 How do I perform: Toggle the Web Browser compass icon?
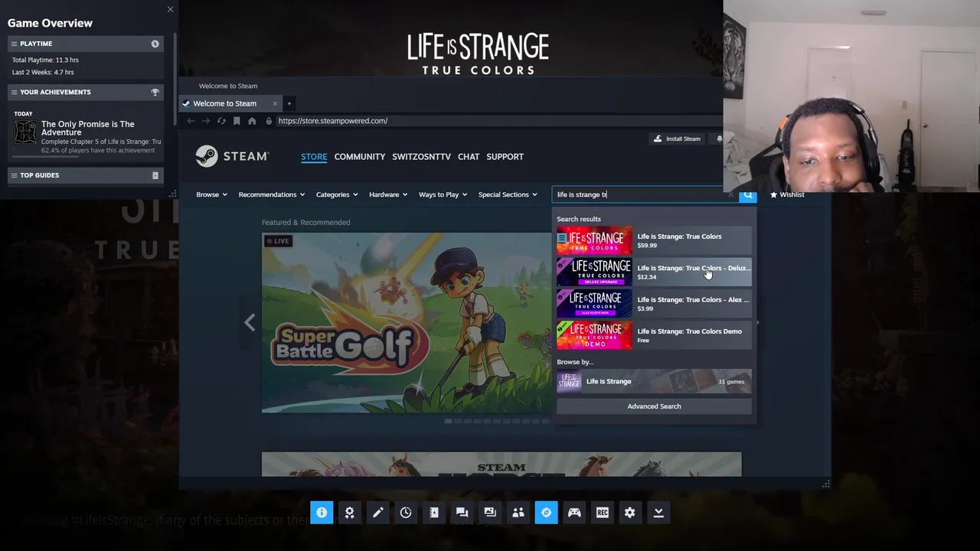546,513
